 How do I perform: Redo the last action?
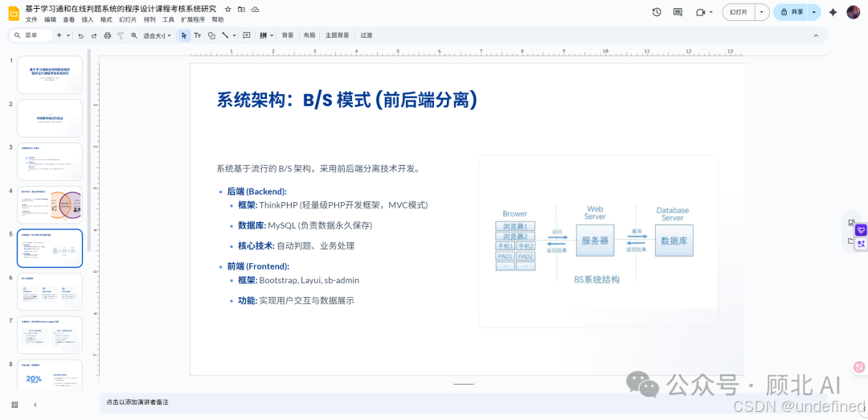click(x=93, y=35)
